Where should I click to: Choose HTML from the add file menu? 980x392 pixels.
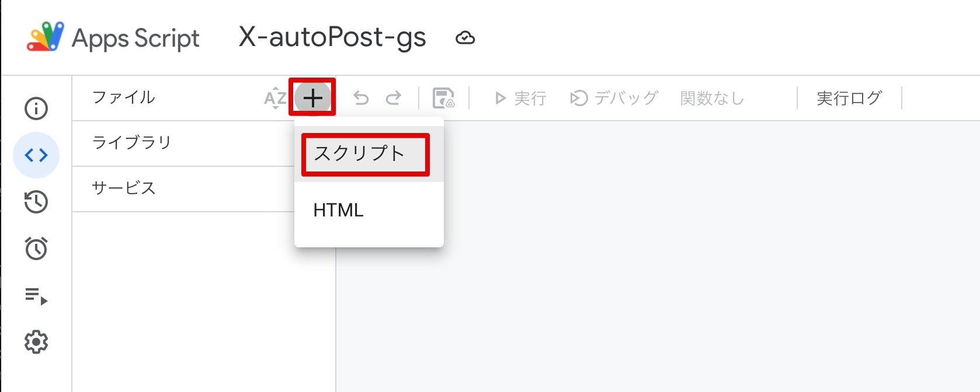click(x=369, y=210)
